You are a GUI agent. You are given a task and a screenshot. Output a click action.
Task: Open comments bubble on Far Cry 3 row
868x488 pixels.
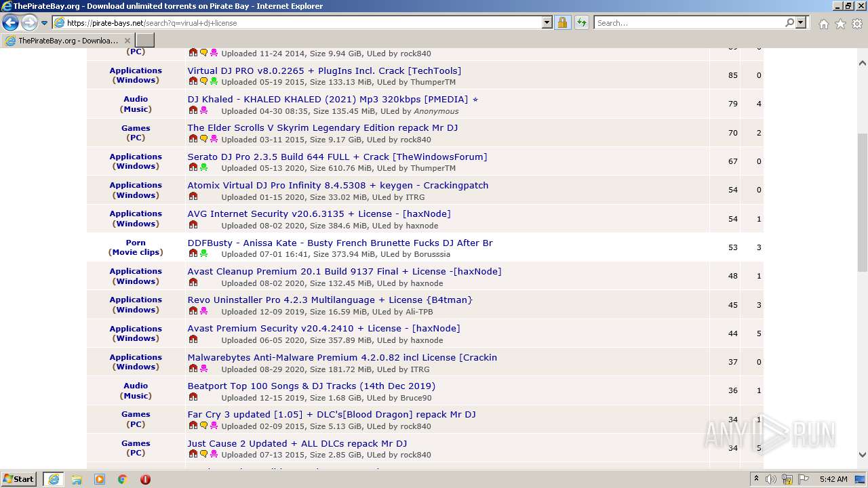pyautogui.click(x=203, y=426)
